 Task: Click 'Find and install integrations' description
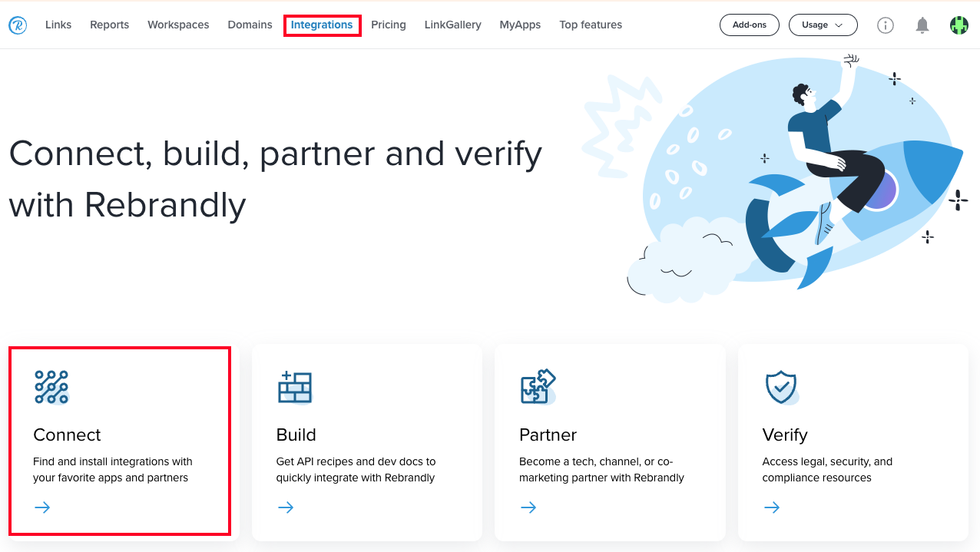click(x=113, y=470)
